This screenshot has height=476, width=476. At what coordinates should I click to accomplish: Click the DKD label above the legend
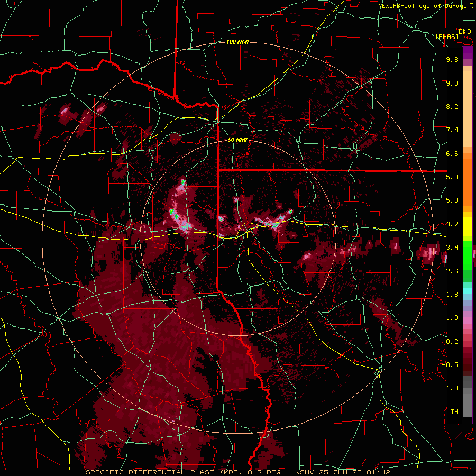point(464,31)
